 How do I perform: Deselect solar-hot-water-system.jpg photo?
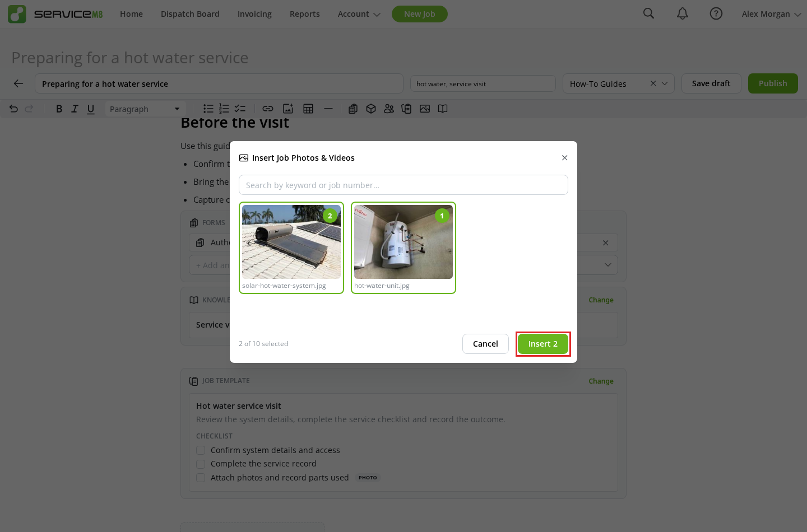pos(291,248)
